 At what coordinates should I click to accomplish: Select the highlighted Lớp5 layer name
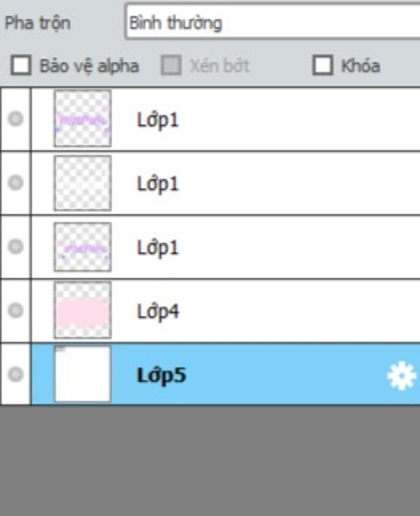pyautogui.click(x=161, y=375)
